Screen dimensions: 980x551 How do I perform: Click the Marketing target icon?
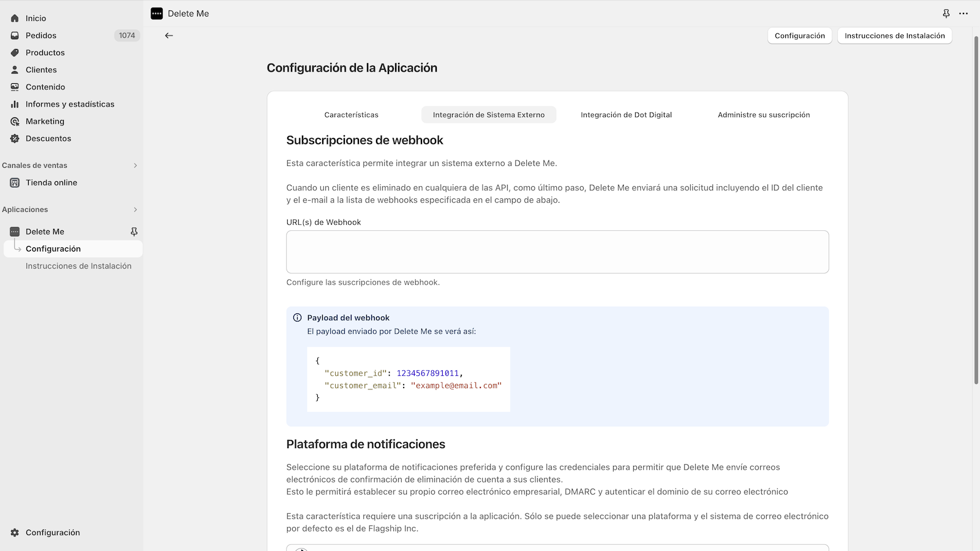tap(15, 121)
